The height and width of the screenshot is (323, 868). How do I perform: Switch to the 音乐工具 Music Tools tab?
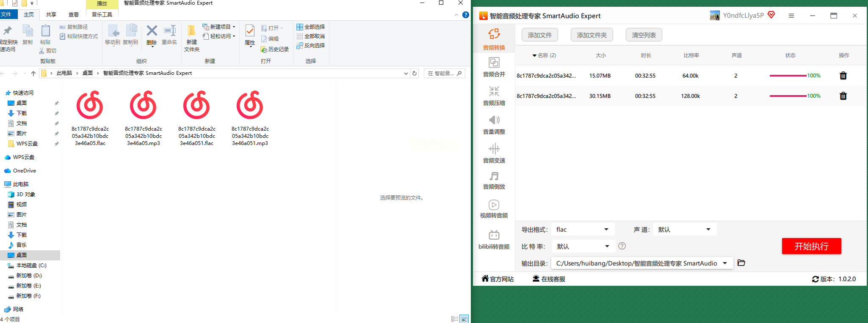click(102, 14)
